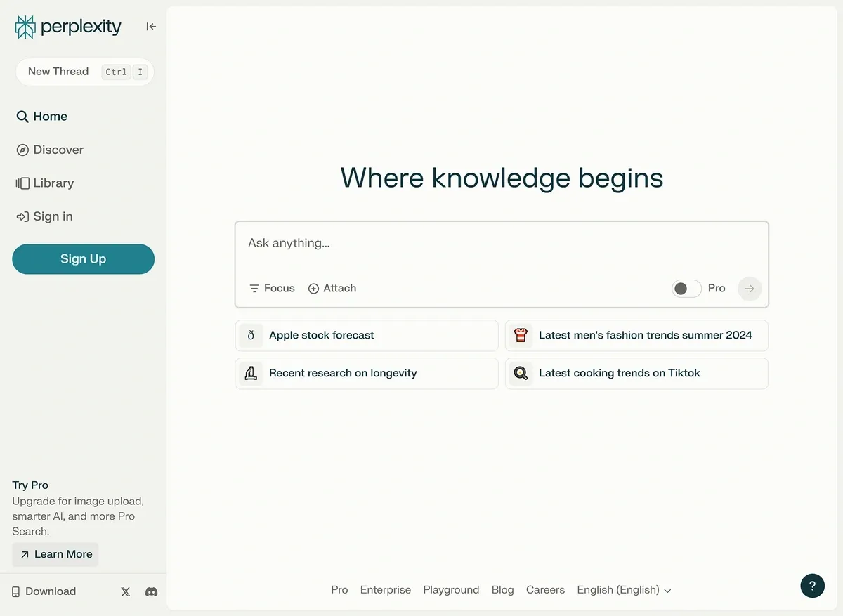The width and height of the screenshot is (843, 616).
Task: Open the Enterprise footer link
Action: pos(386,590)
